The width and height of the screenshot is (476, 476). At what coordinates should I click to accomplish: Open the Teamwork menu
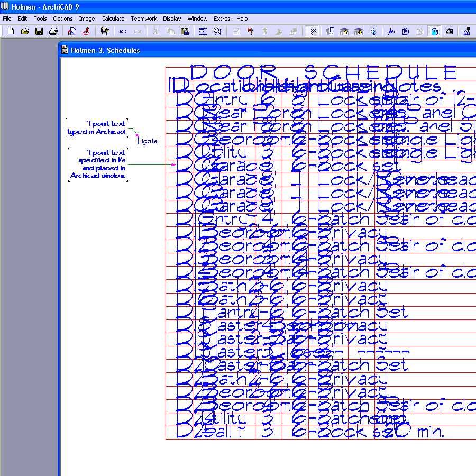tap(144, 19)
